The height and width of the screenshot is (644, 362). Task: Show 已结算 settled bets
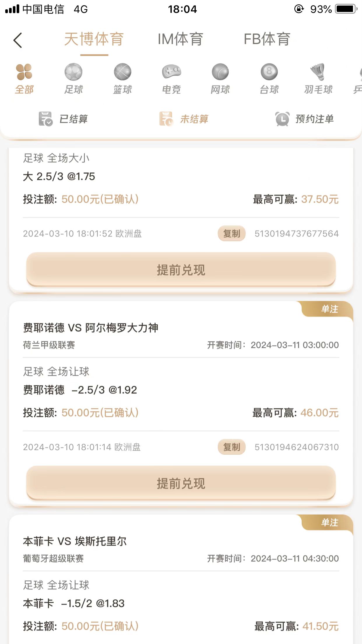click(63, 119)
